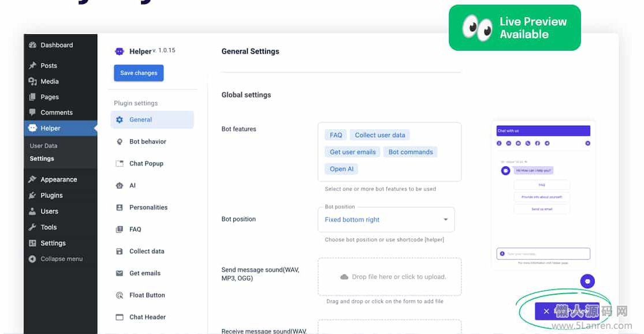644x334 pixels.
Task: Click the Helper bot icon in WordPress sidebar
Action: click(32, 128)
